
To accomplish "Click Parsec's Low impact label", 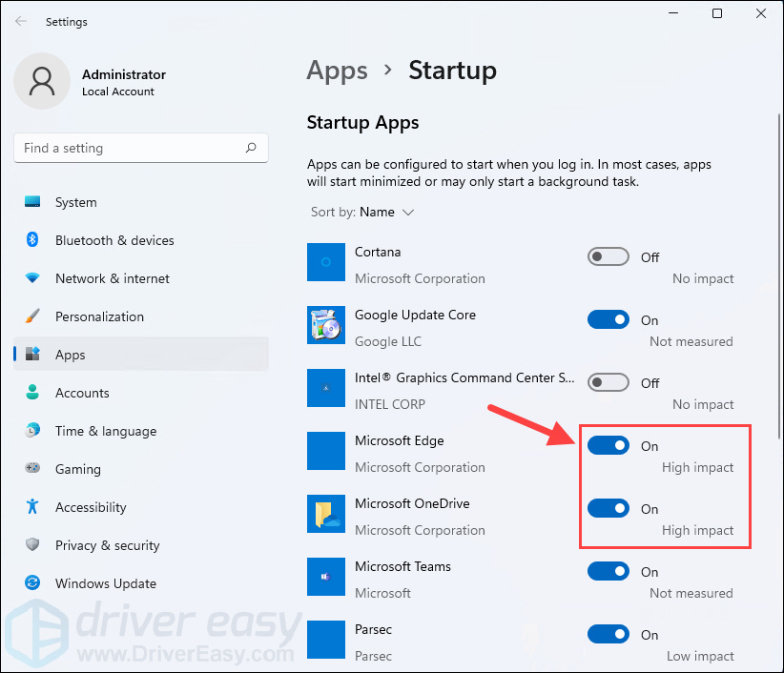I will point(700,656).
